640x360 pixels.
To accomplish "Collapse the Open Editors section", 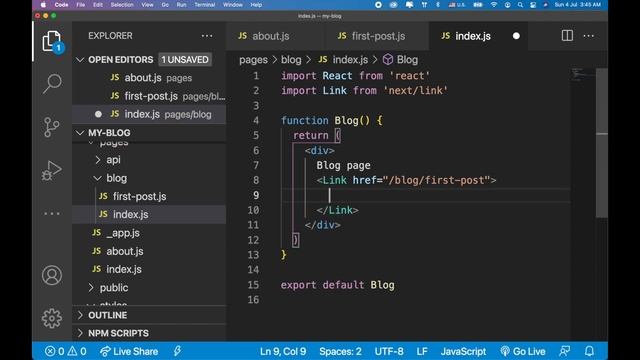I will (80, 60).
